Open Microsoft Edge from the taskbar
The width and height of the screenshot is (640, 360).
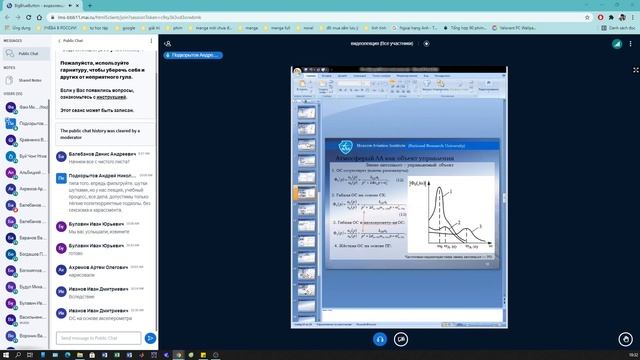67,355
